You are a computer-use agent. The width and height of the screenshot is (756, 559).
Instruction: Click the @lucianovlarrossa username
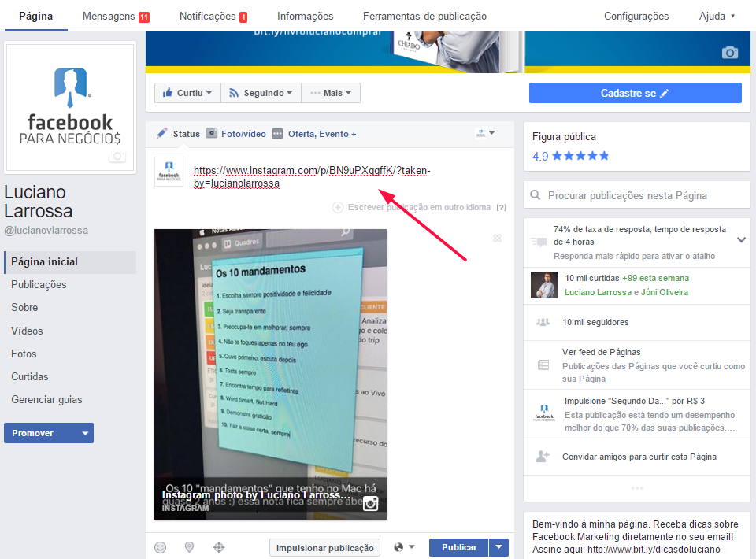tap(46, 231)
